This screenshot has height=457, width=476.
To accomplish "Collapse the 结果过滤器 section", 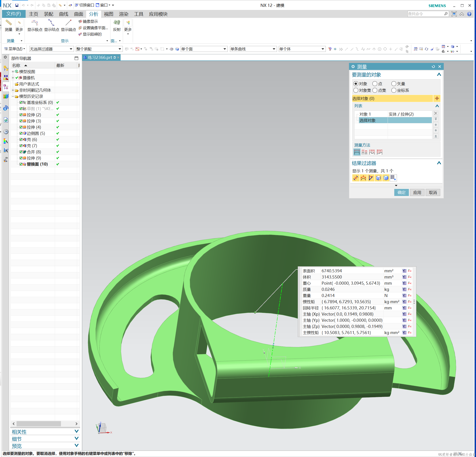I will click(x=439, y=163).
